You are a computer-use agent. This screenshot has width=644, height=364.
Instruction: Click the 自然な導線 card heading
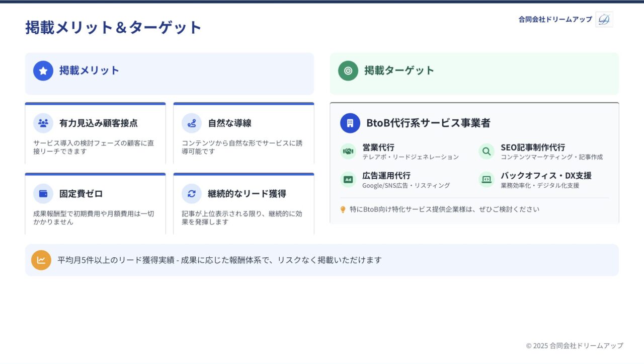point(229,123)
